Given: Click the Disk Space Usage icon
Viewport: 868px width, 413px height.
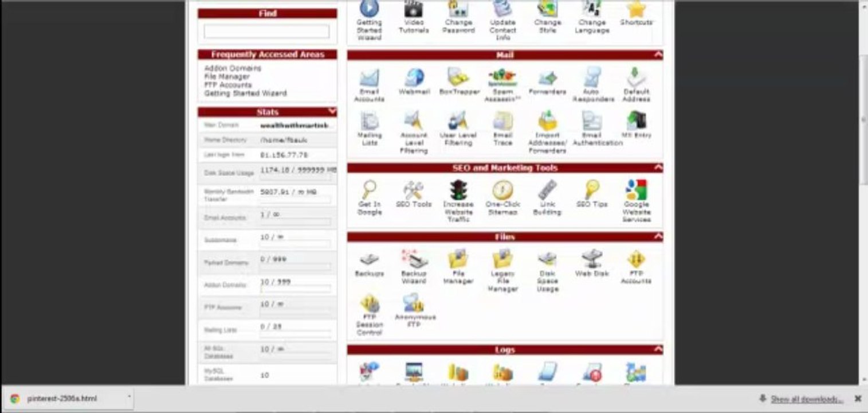Looking at the screenshot, I should tap(547, 259).
